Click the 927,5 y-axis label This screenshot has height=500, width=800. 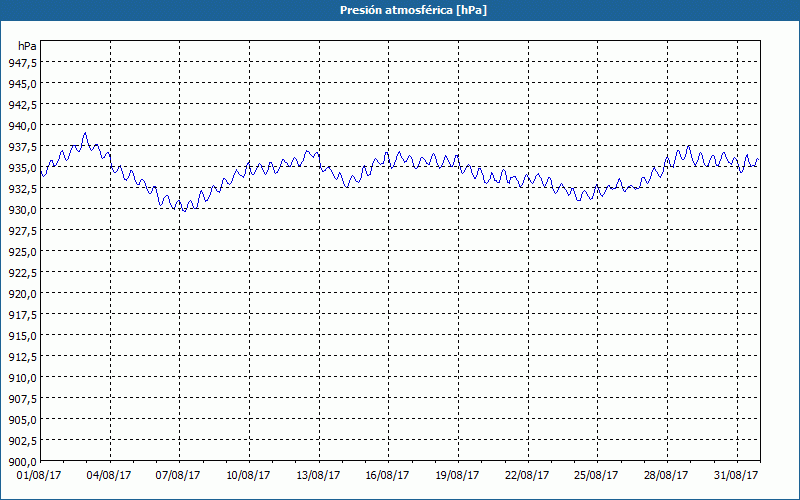[x=22, y=231]
